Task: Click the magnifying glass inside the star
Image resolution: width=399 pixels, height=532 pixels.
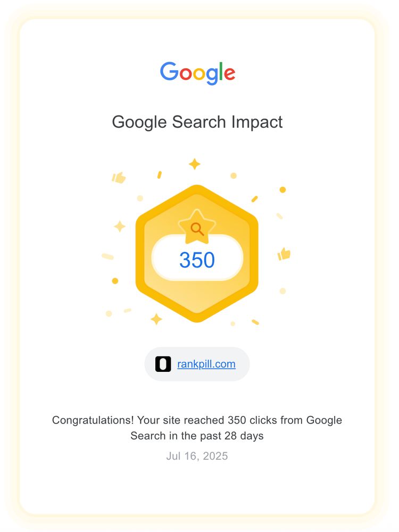Action: click(197, 229)
